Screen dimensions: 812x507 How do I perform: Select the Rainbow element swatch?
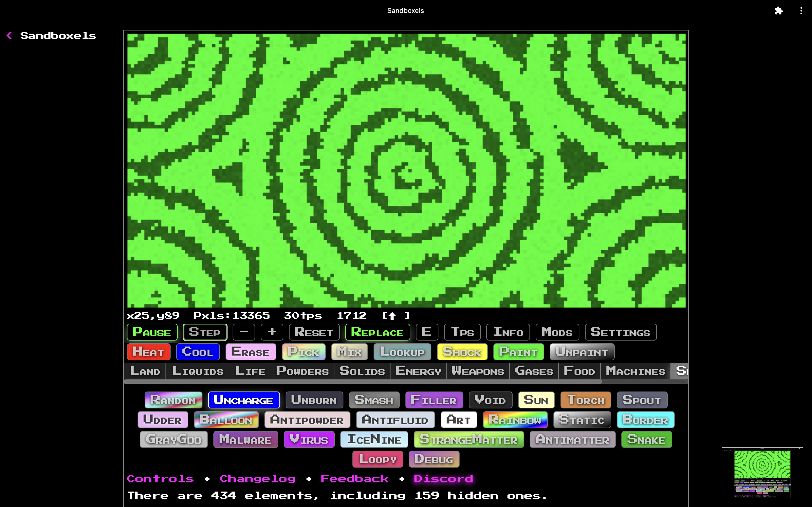coord(515,420)
